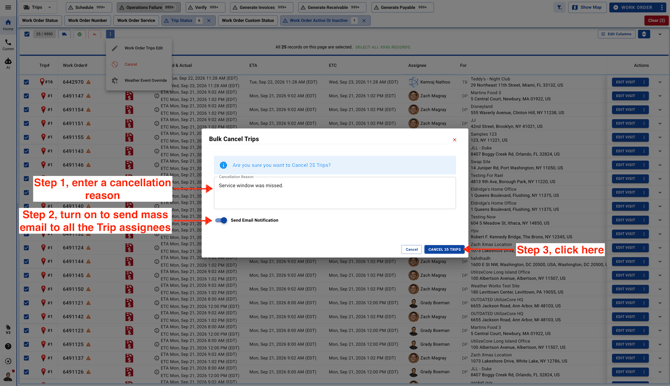Toggle Send Email Notification switch
Viewport: 670px width, 386px height.
(x=221, y=220)
